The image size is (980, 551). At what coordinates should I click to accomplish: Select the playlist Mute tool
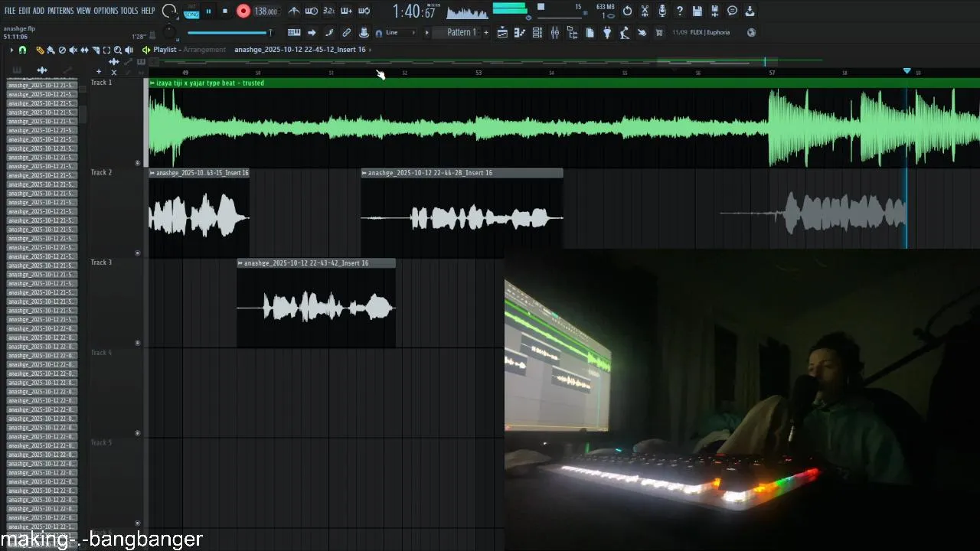click(x=73, y=50)
